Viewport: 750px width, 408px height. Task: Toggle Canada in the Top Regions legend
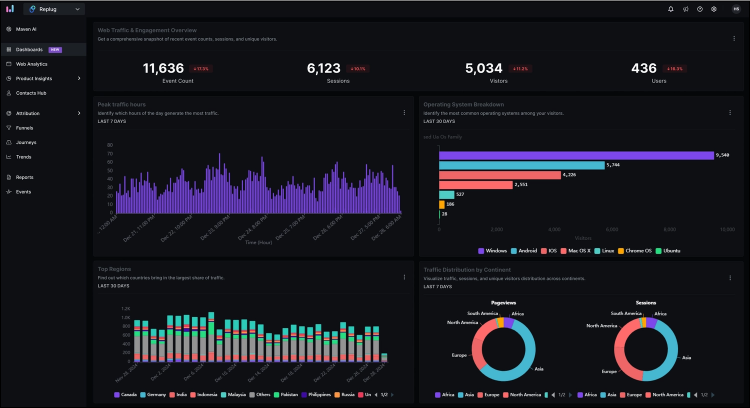point(125,395)
